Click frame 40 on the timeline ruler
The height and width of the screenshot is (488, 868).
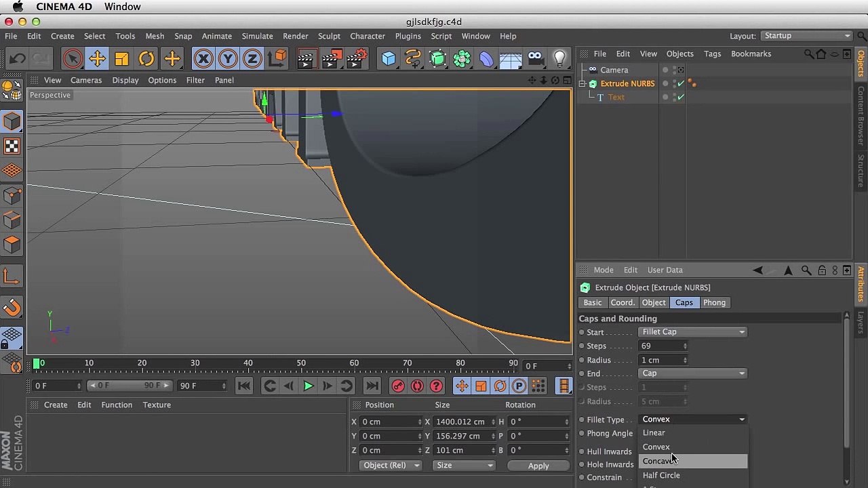click(248, 363)
